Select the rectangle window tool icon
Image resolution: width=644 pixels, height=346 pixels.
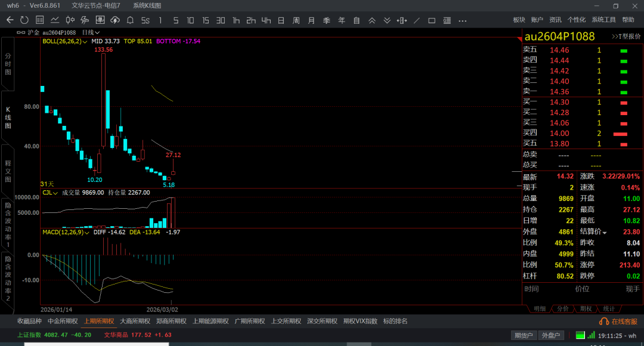[x=432, y=20]
